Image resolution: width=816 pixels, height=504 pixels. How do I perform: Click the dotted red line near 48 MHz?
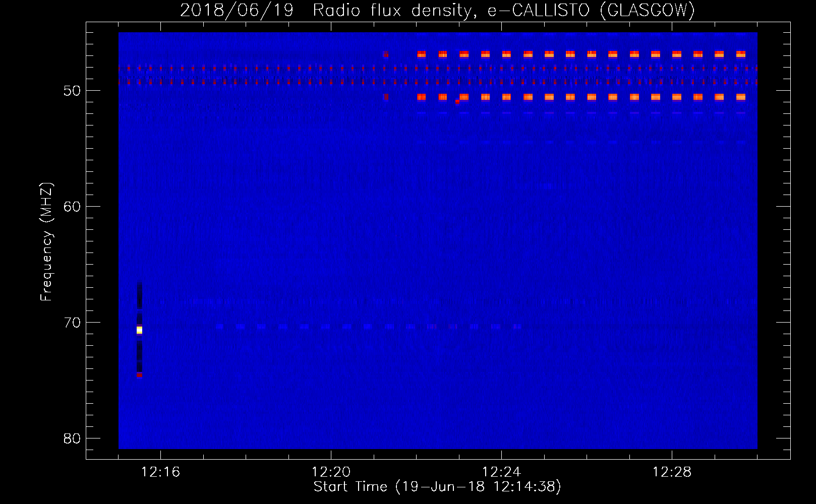pyautogui.click(x=438, y=68)
